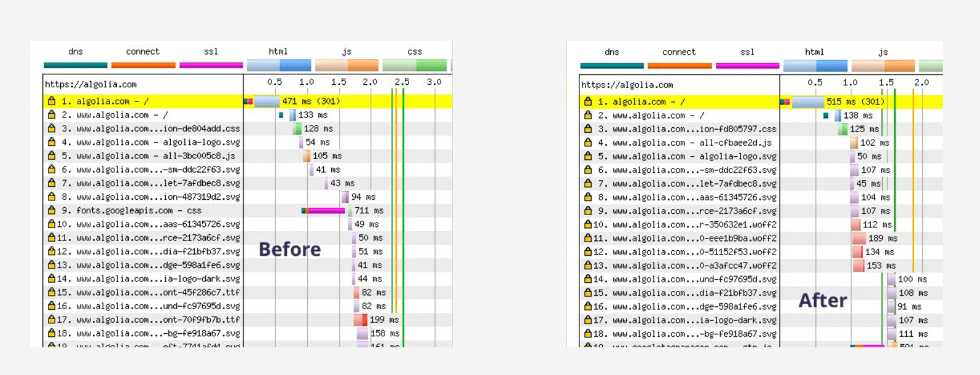Click the '2.5' time axis label
Viewport: 980px width, 375px height.
402,82
